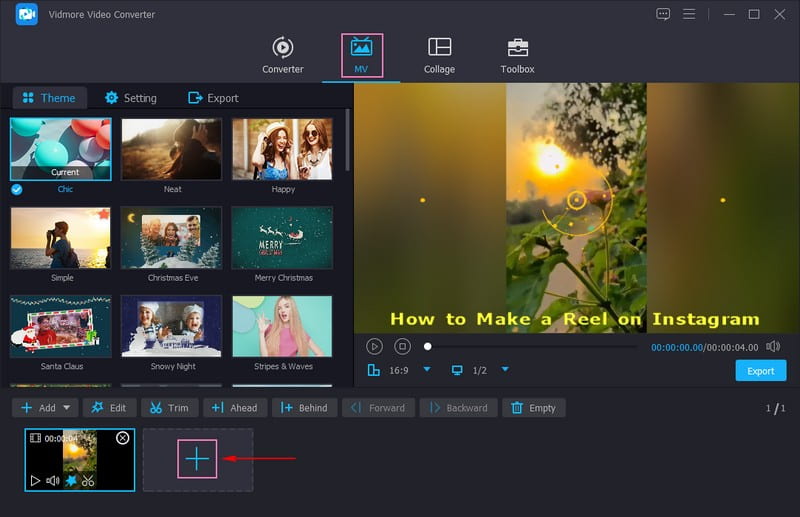Open the Add dropdown arrow
Image resolution: width=800 pixels, height=517 pixels.
(68, 408)
